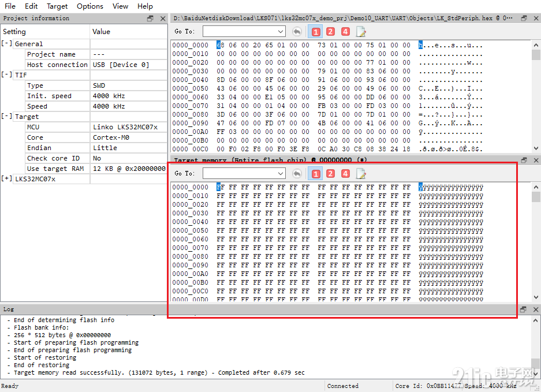The height and width of the screenshot is (392, 541).
Task: Click the USB [Device 0] value
Action: coord(121,65)
